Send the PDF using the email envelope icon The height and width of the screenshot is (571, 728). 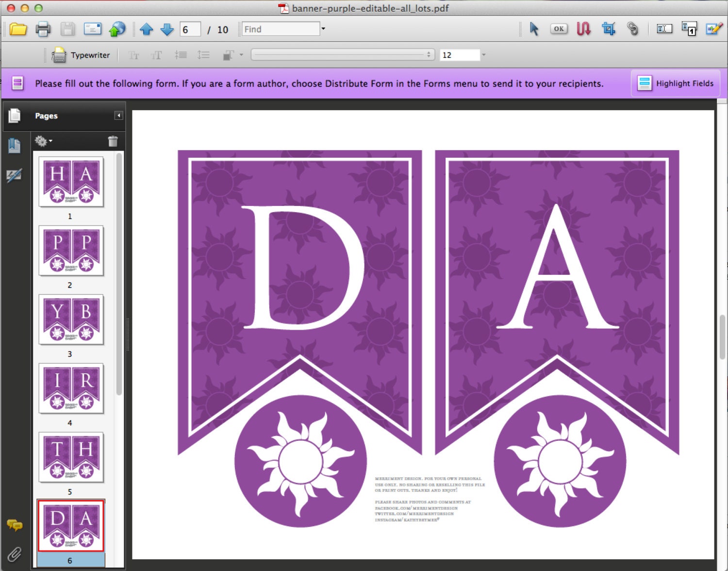[92, 29]
